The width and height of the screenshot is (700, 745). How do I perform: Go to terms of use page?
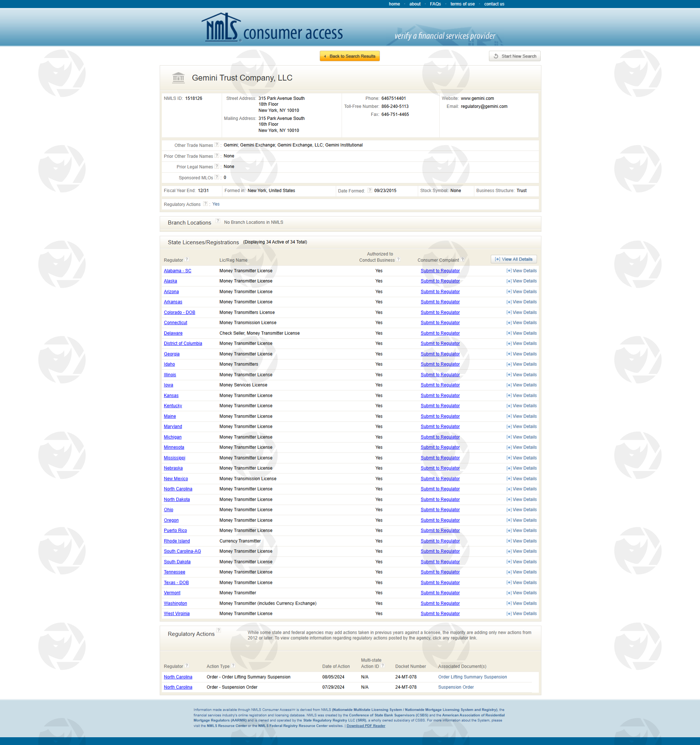coord(462,4)
